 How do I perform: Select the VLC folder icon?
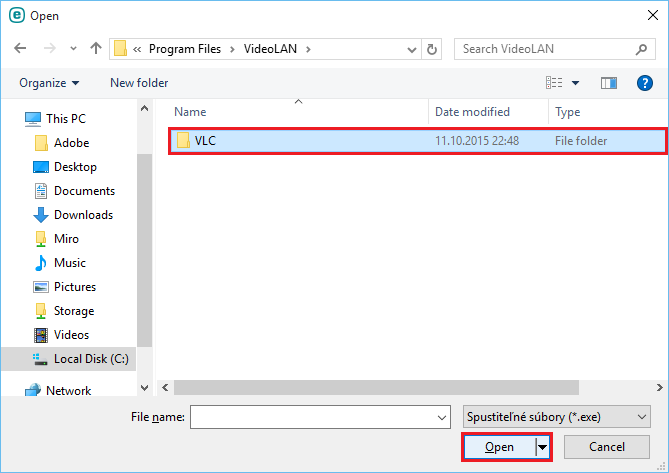183,141
